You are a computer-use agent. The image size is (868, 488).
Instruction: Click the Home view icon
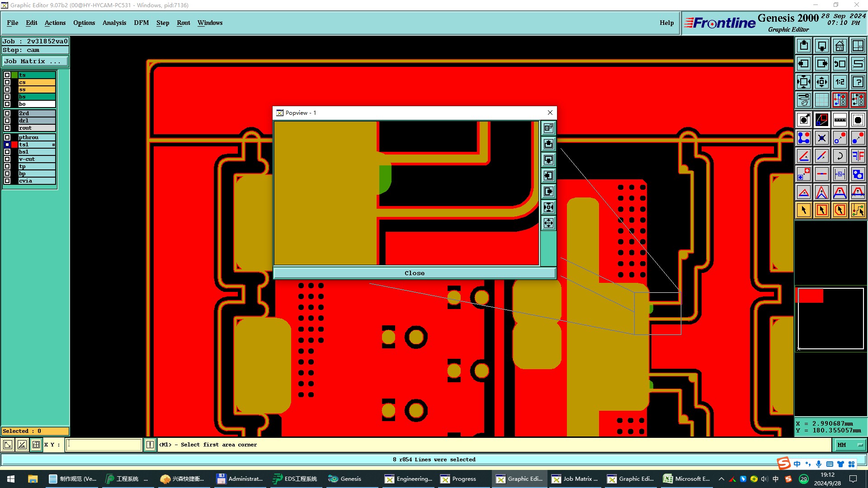coord(840,46)
